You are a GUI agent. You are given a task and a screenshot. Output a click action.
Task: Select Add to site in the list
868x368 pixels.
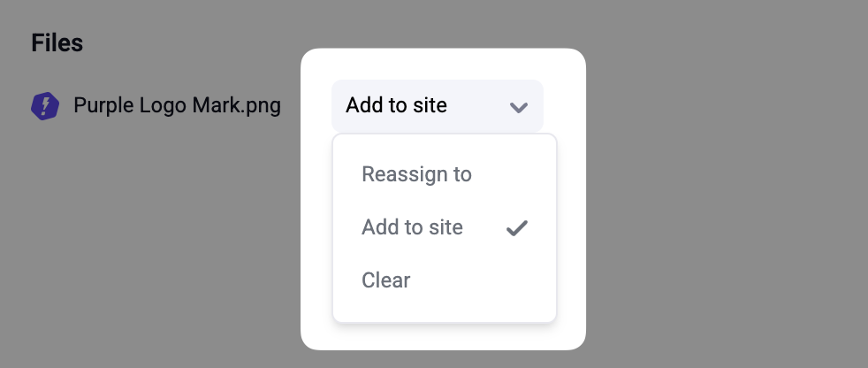pyautogui.click(x=412, y=227)
